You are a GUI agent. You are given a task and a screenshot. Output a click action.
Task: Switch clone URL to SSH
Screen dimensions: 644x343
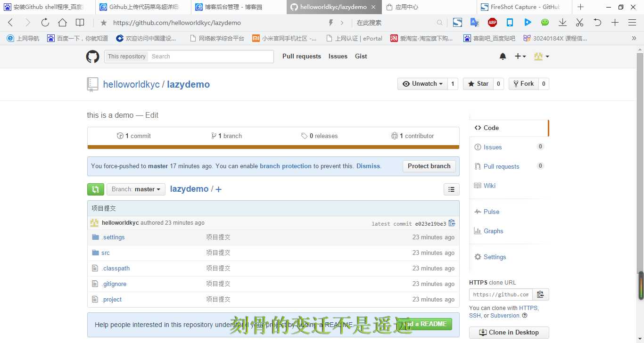475,316
